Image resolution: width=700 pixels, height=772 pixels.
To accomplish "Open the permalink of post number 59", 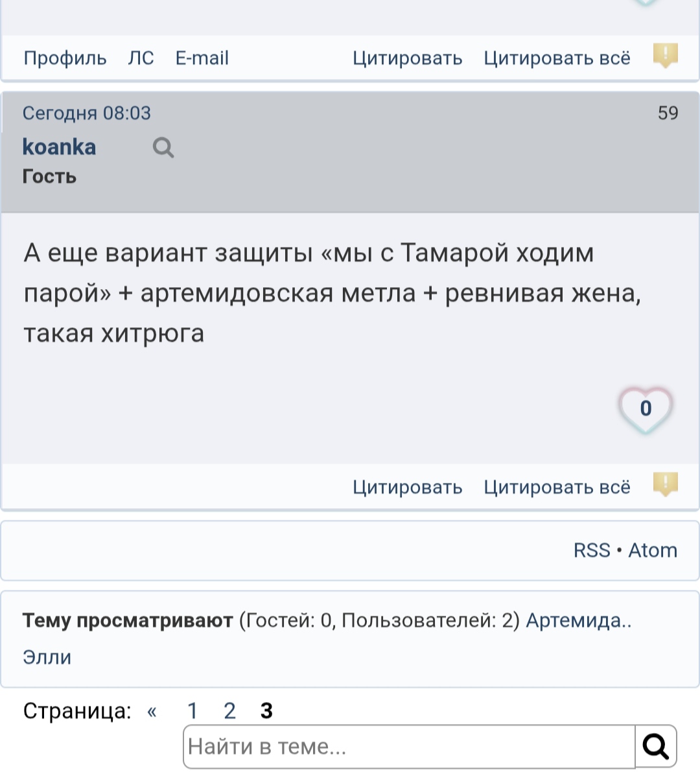I will (668, 113).
